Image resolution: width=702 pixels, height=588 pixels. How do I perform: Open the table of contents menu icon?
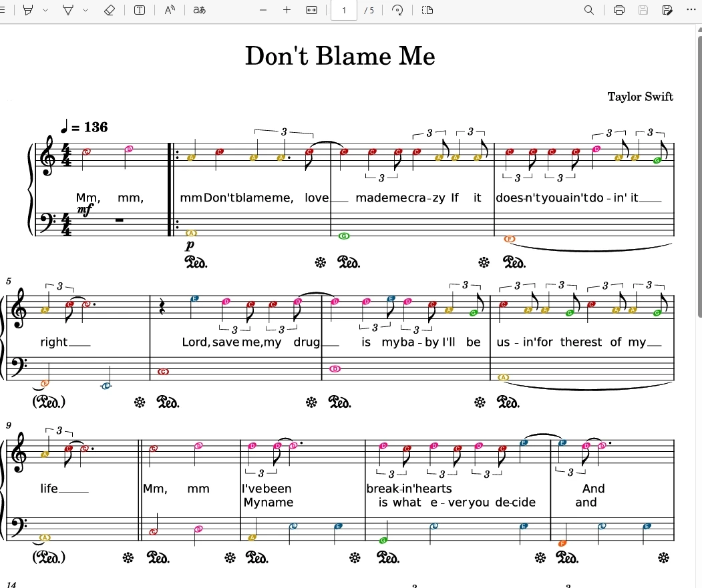coord(2,10)
